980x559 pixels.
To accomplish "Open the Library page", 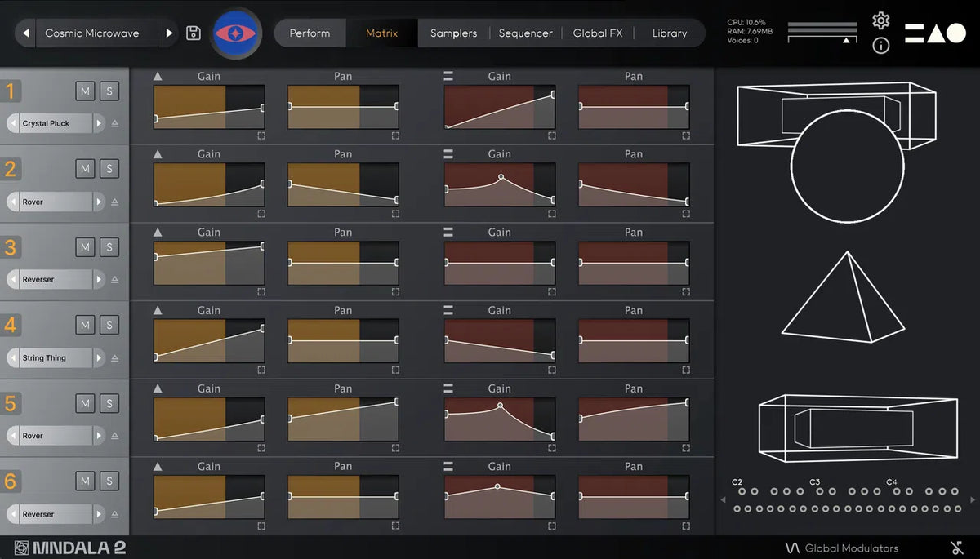I will point(669,33).
